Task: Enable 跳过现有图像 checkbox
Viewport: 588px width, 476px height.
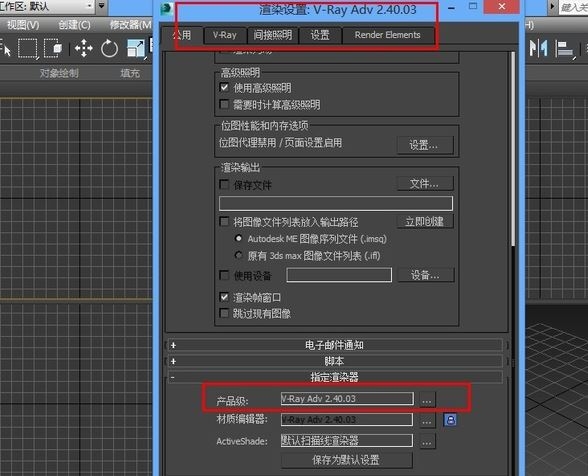Action: [224, 313]
